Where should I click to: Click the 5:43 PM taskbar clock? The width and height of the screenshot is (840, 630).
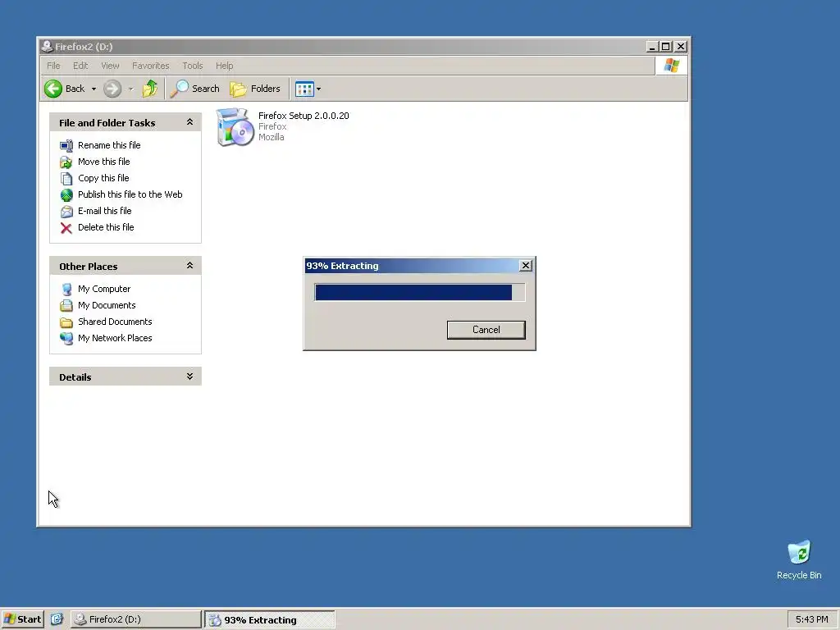click(x=811, y=619)
